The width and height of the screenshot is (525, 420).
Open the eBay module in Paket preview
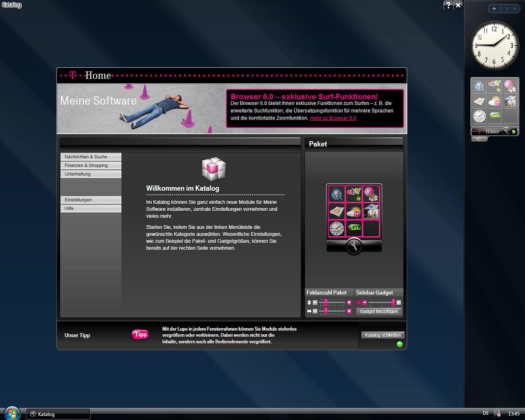click(x=354, y=194)
